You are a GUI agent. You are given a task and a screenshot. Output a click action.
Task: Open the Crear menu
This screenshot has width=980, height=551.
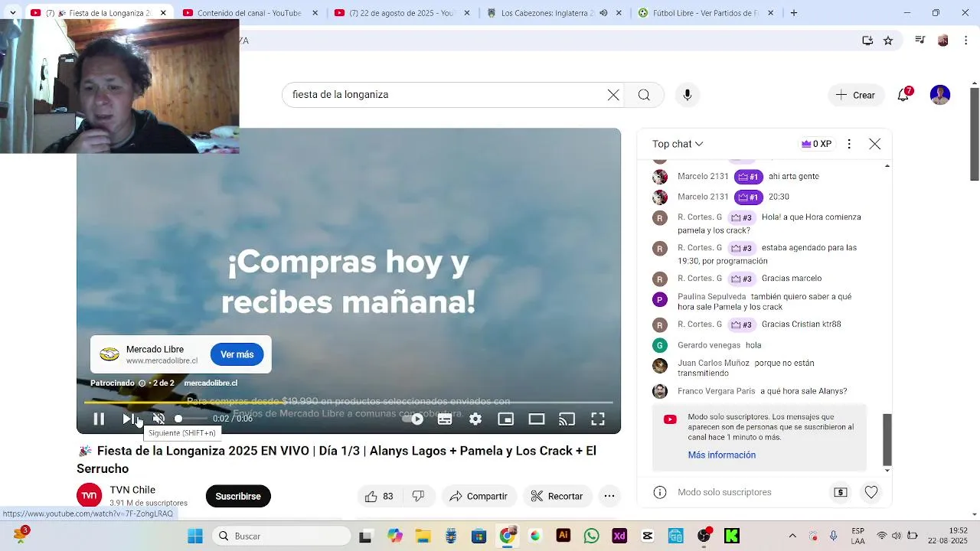(855, 95)
